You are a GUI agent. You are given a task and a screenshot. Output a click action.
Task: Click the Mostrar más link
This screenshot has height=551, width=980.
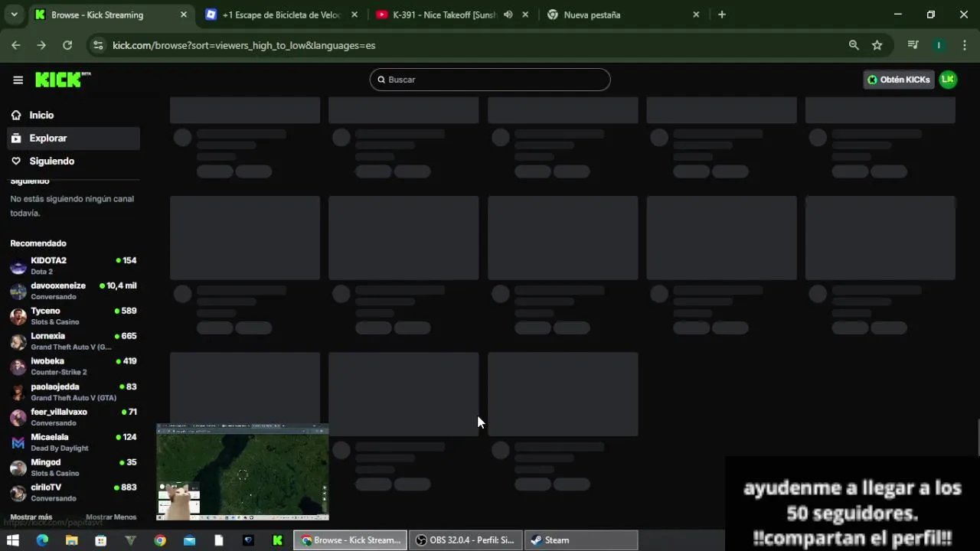pyautogui.click(x=31, y=517)
